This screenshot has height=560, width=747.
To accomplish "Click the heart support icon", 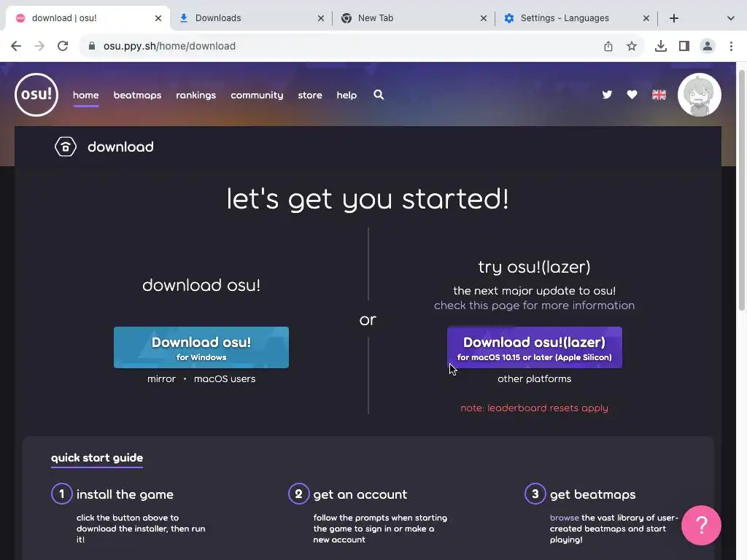I will point(632,95).
